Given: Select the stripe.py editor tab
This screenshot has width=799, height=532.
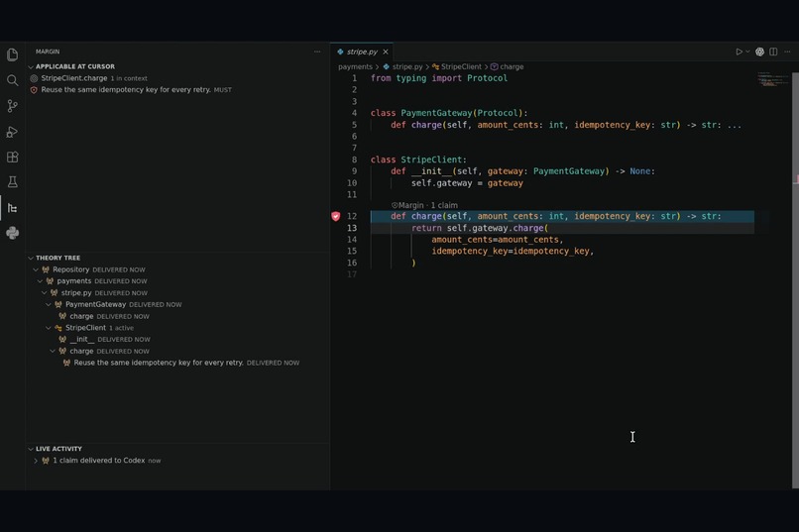Looking at the screenshot, I should (x=362, y=52).
